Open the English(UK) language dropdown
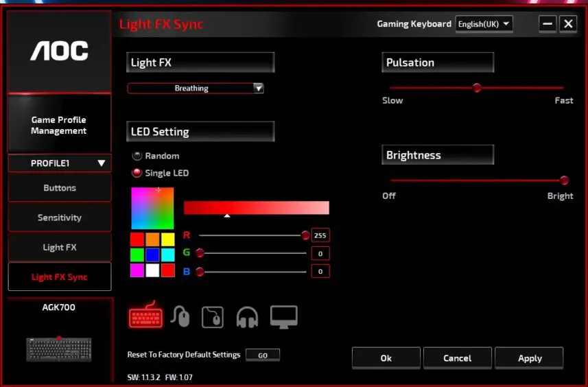 click(x=484, y=24)
